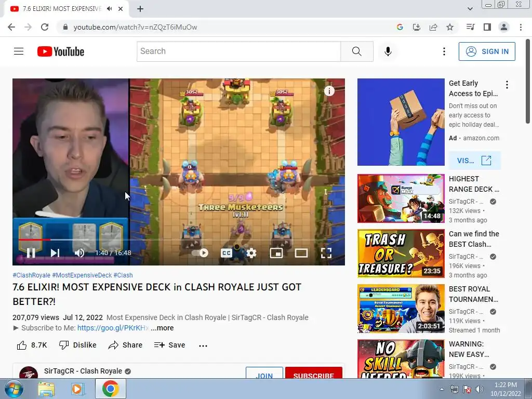This screenshot has height=399, width=532.
Task: Open SirTagCR - Clash Royale channel name
Action: (x=83, y=371)
